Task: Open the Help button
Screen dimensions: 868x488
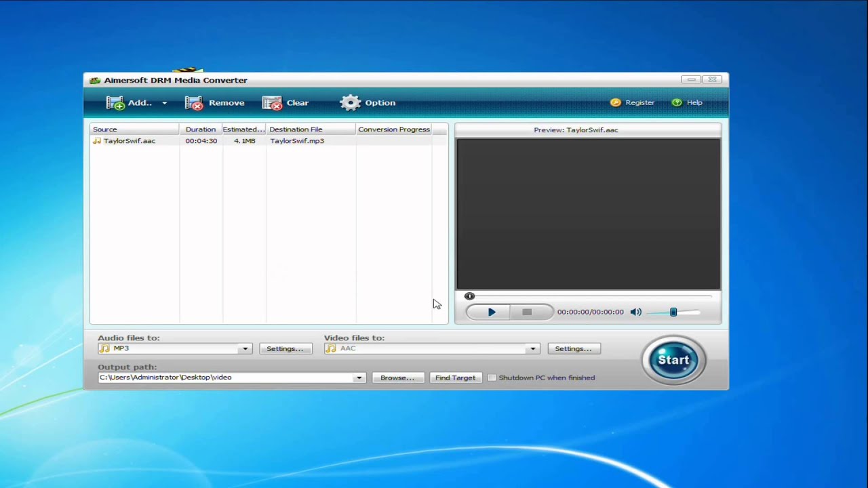Action: (687, 102)
